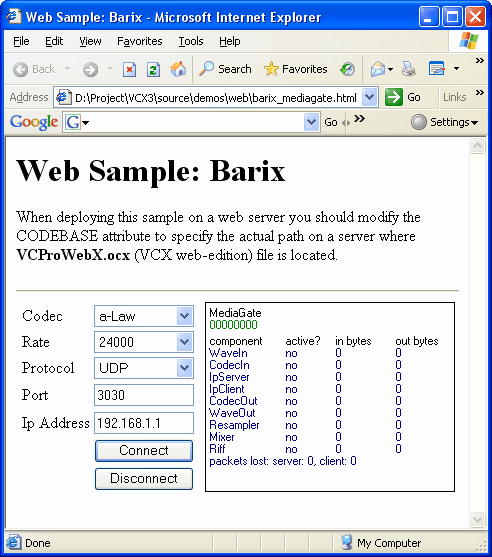The height and width of the screenshot is (557, 492).
Task: Expand the Address bar dropdown
Action: [x=369, y=97]
